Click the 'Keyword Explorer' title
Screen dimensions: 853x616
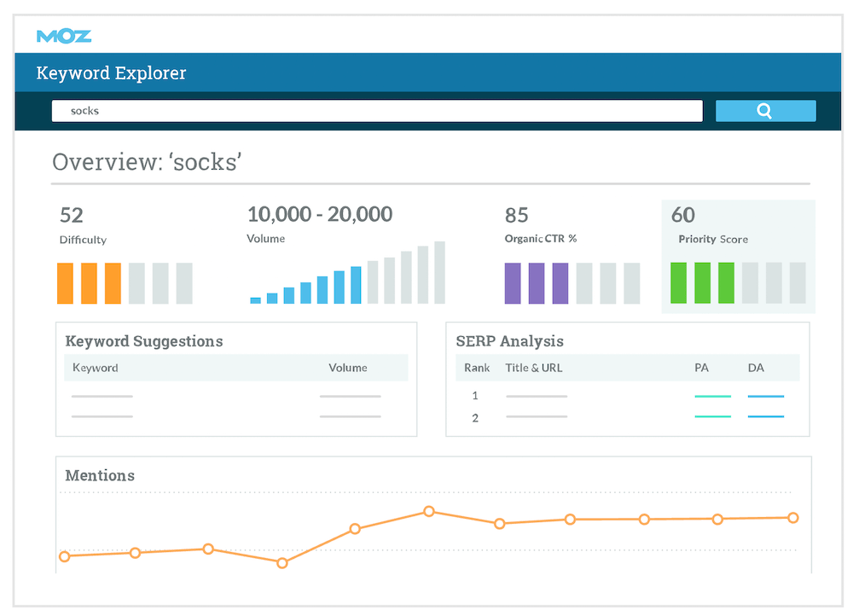click(111, 73)
